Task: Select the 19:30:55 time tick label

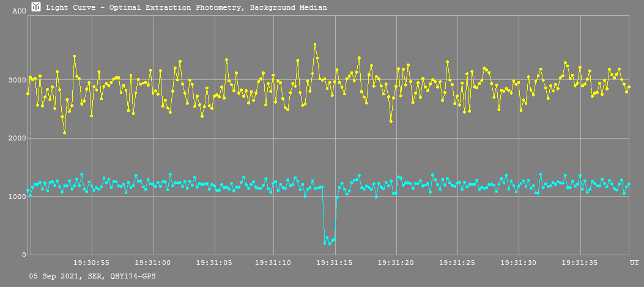Action: tap(92, 263)
